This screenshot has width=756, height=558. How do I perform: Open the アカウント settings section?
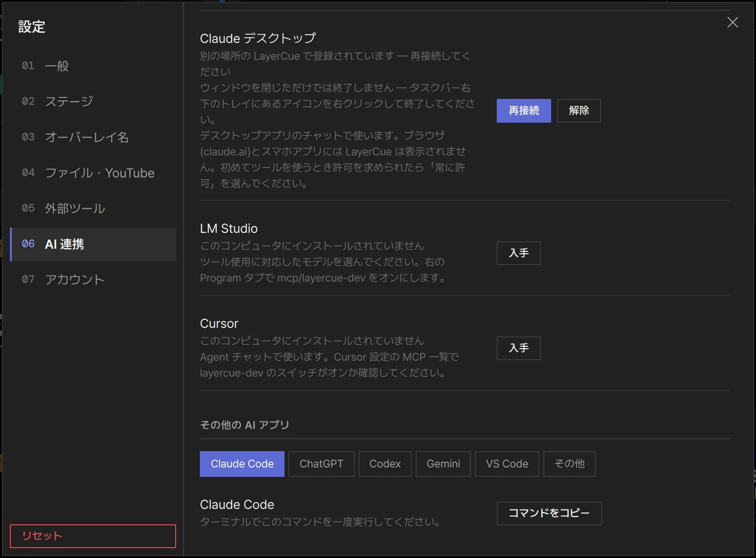pyautogui.click(x=93, y=279)
